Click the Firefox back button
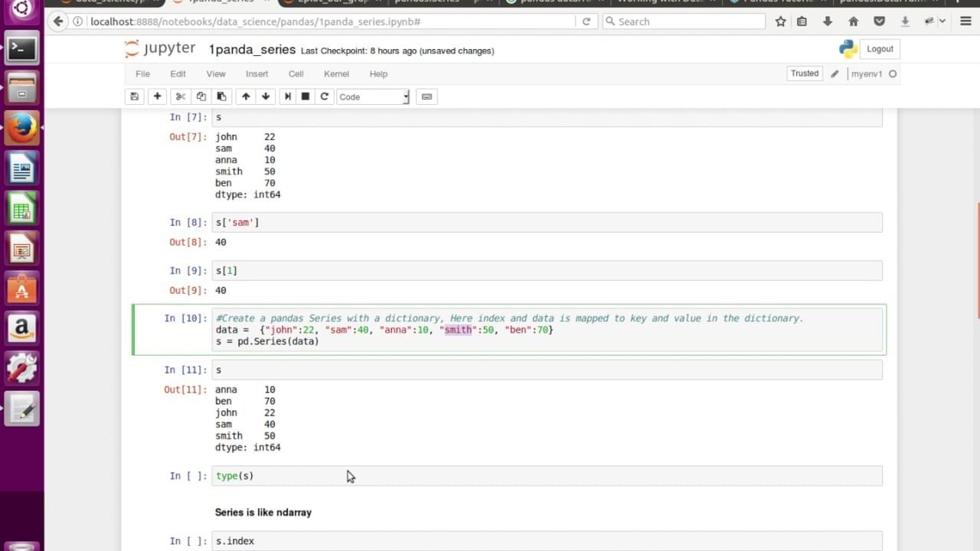 [58, 21]
